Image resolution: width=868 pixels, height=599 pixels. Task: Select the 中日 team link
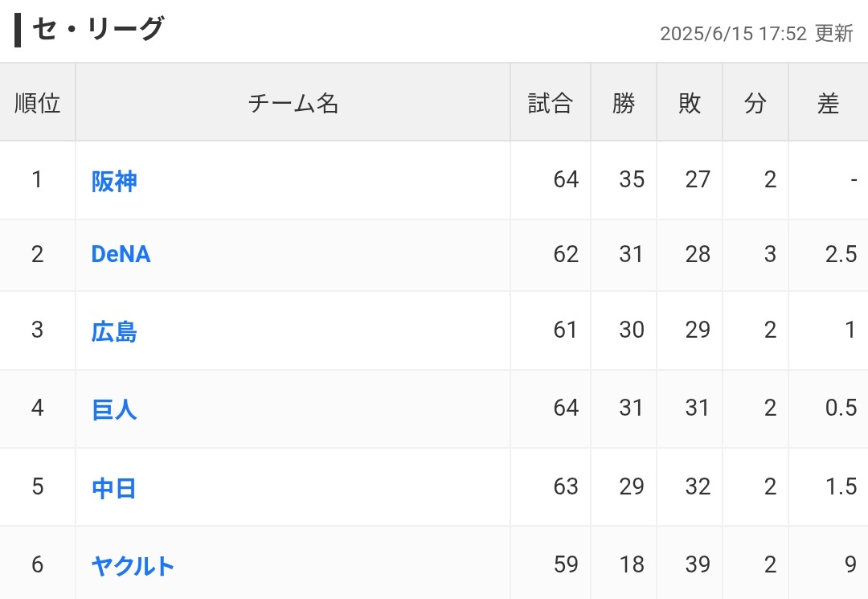[114, 488]
